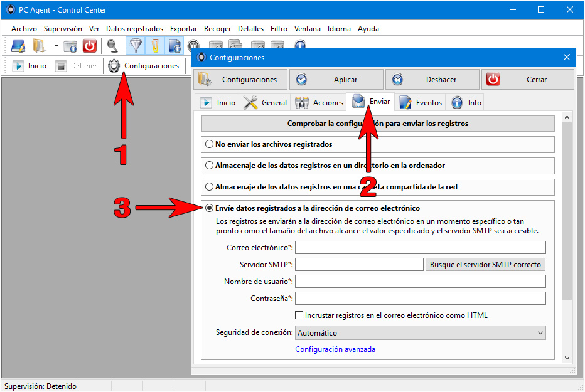The height and width of the screenshot is (392, 585).
Task: Open the Configuración avanzada link
Action: click(335, 349)
